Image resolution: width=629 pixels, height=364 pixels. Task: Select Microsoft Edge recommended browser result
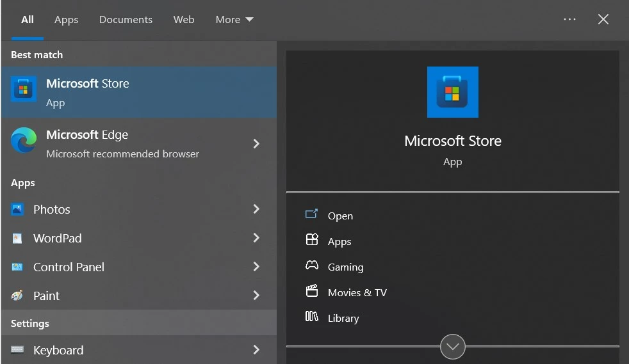[x=139, y=144]
